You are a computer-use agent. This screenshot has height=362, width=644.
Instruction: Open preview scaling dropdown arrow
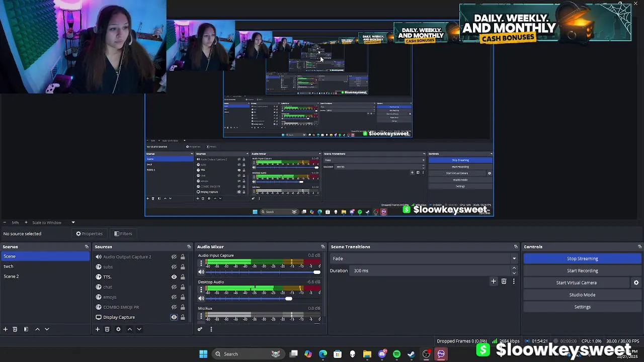(x=73, y=222)
